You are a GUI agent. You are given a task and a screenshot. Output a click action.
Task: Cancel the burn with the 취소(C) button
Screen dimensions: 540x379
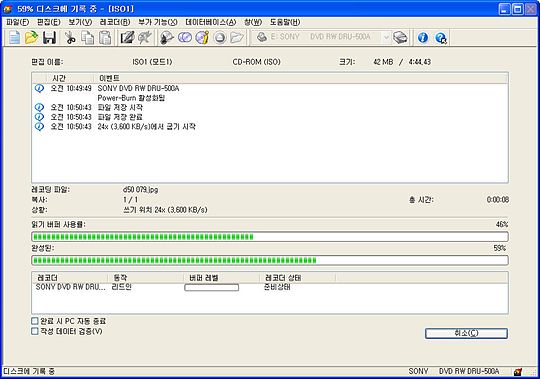[466, 333]
